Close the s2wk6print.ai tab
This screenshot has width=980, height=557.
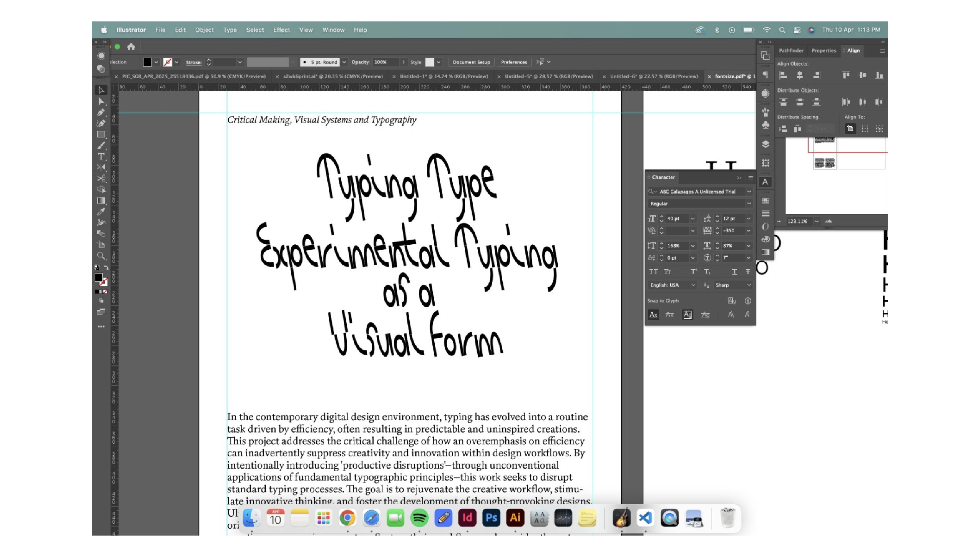click(277, 77)
